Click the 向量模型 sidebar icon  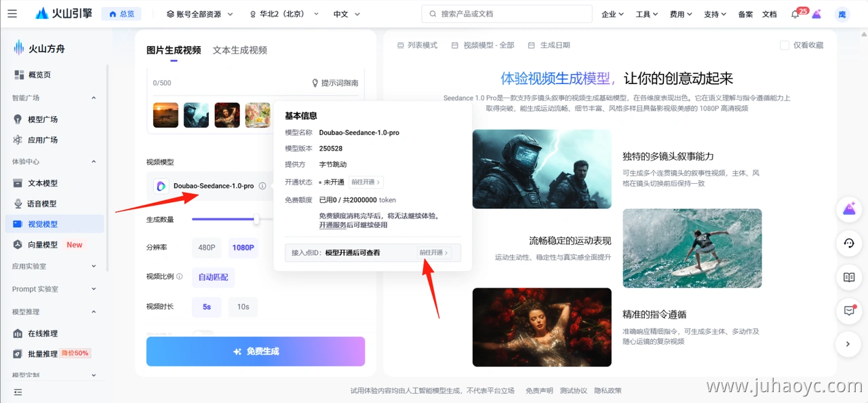pyautogui.click(x=18, y=244)
